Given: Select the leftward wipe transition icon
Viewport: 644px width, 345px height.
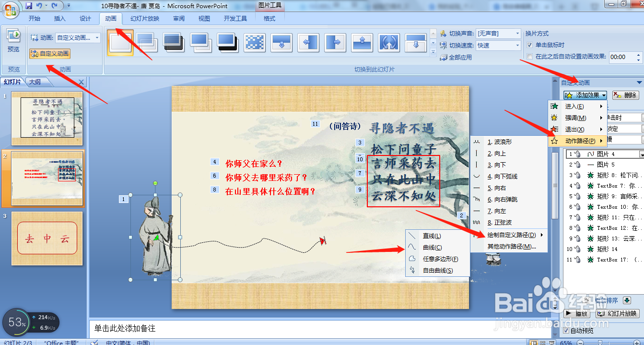Looking at the screenshot, I should coord(308,43).
